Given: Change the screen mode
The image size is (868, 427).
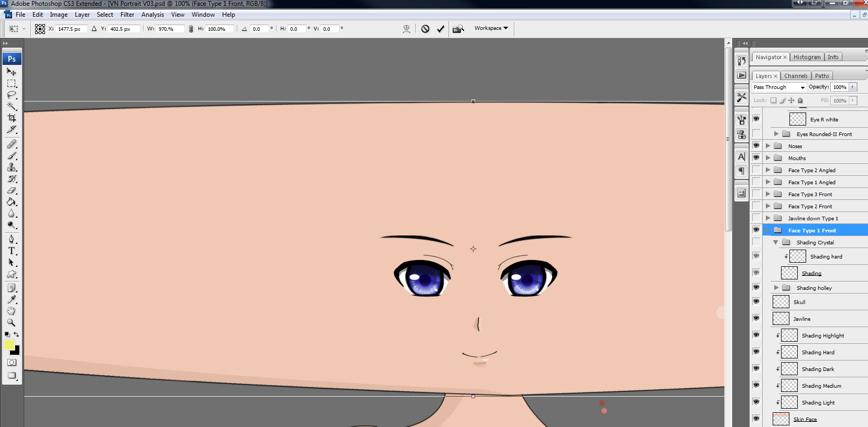Looking at the screenshot, I should pos(12,376).
